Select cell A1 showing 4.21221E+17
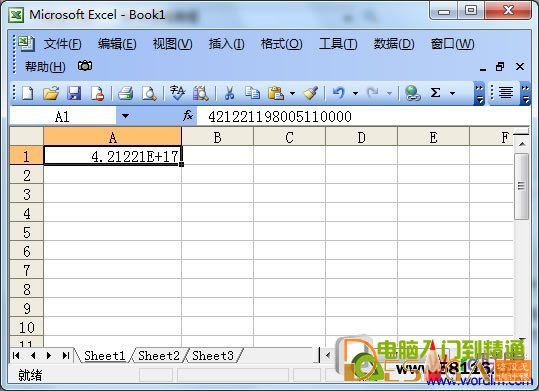Viewport: 539px width, 391px height. 113,156
